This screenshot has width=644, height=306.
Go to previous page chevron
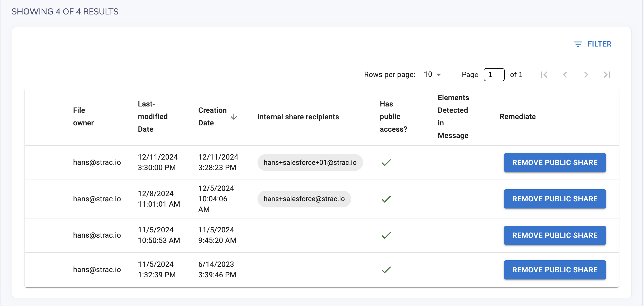(565, 75)
